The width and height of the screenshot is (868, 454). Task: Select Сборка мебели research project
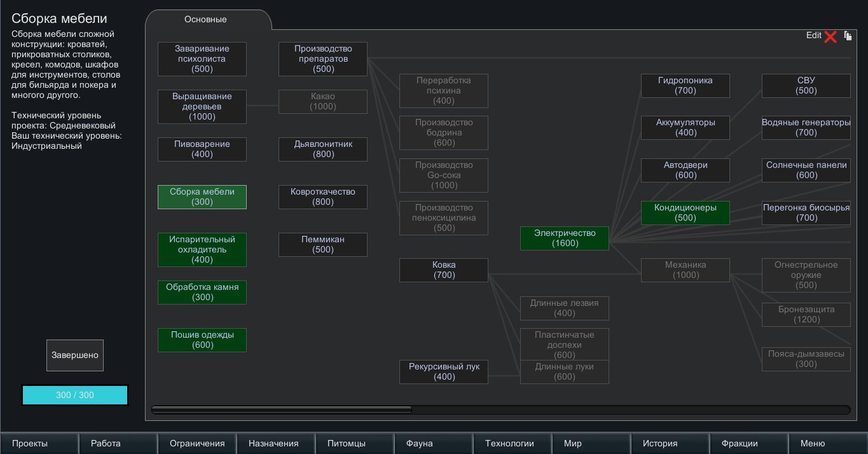pyautogui.click(x=202, y=197)
